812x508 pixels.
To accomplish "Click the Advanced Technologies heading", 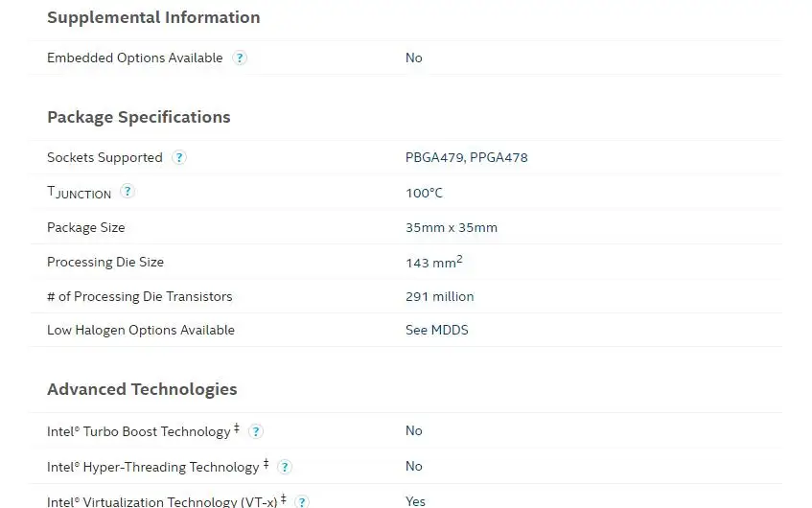I will 142,389.
